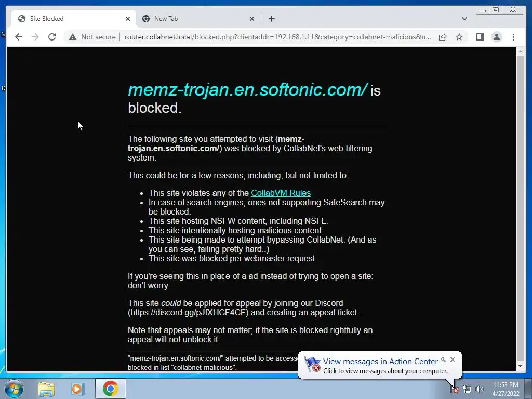Open the Chrome side panel
This screenshot has height=399, width=532.
(480, 37)
